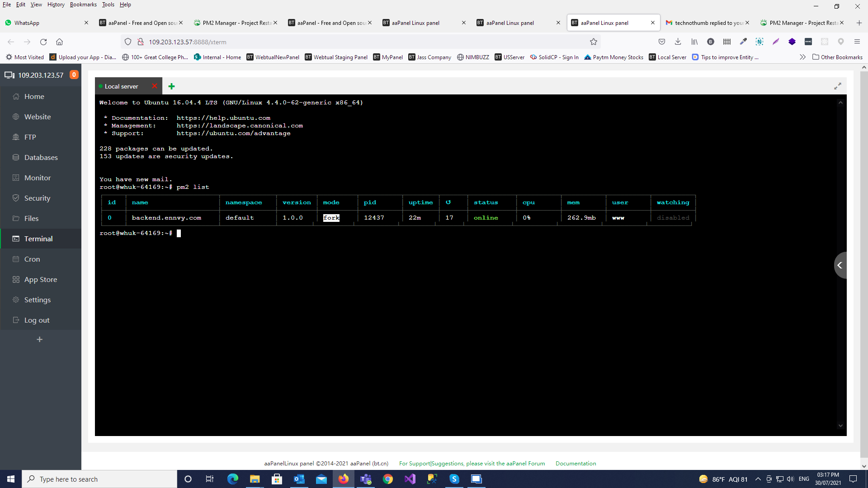The image size is (868, 488).
Task: Open the Databases section
Action: click(41, 157)
